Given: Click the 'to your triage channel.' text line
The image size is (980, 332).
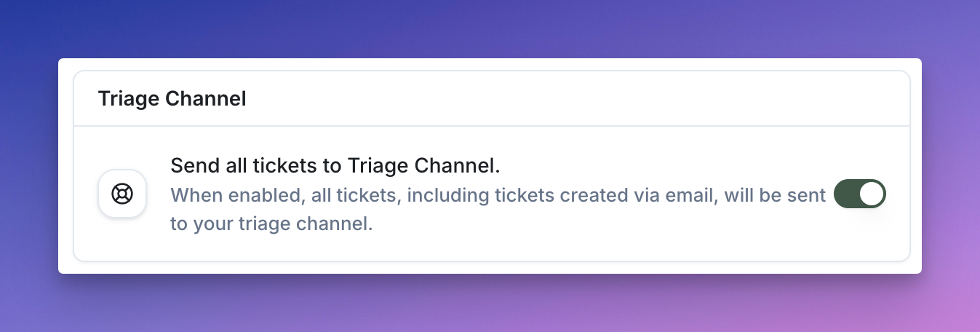Looking at the screenshot, I should (271, 224).
